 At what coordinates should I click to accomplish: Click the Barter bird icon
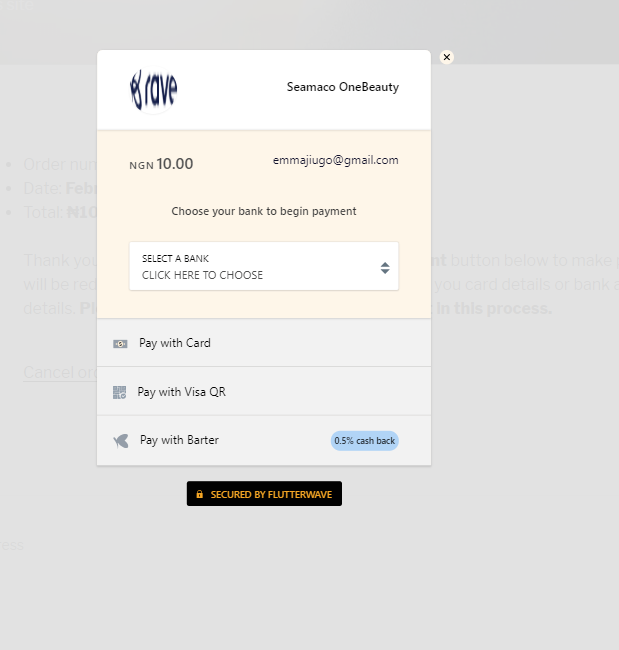click(x=121, y=441)
